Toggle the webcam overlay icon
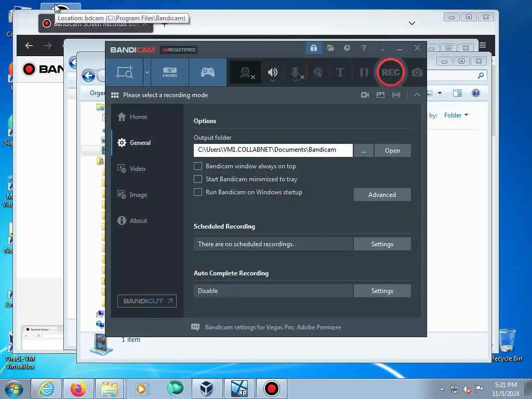 tap(246, 72)
